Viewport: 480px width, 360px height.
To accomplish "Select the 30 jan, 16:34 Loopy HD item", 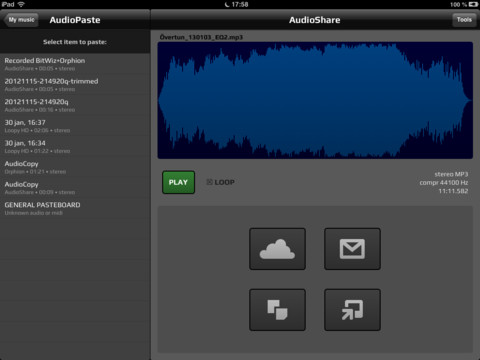I will click(75, 147).
